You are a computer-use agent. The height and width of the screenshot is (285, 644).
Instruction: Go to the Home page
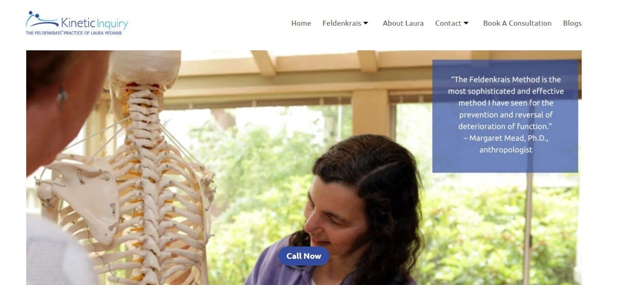[301, 23]
